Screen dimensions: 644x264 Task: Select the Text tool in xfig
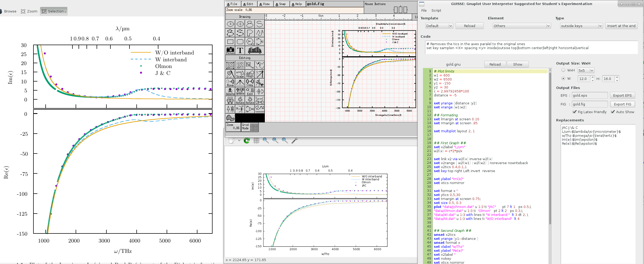click(x=240, y=50)
